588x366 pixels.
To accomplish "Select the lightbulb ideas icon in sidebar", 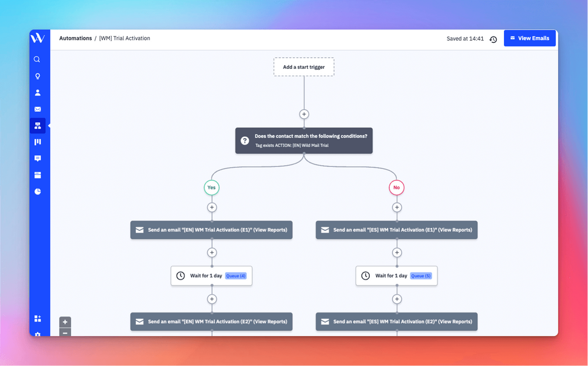I will tap(37, 76).
